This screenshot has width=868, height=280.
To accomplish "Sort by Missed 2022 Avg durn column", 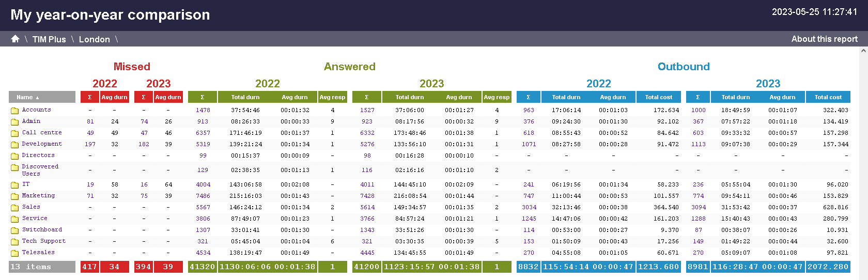I will click(x=114, y=97).
